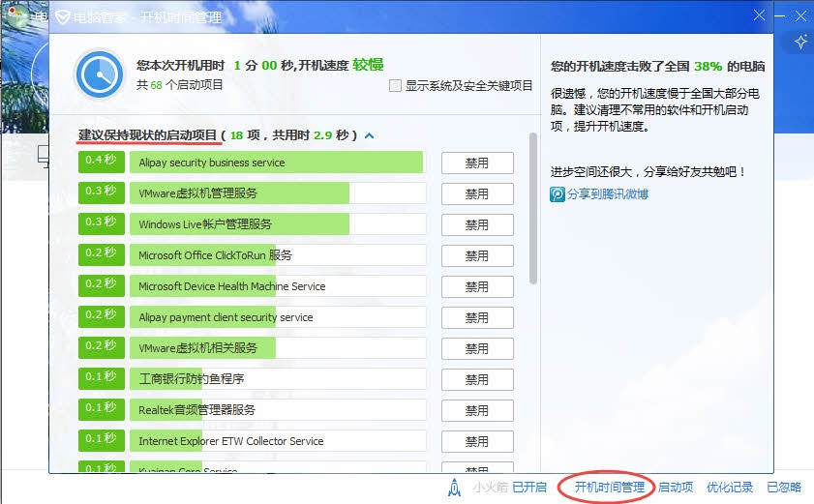
Task: Click the 38% boot speed ranking text
Action: click(708, 67)
